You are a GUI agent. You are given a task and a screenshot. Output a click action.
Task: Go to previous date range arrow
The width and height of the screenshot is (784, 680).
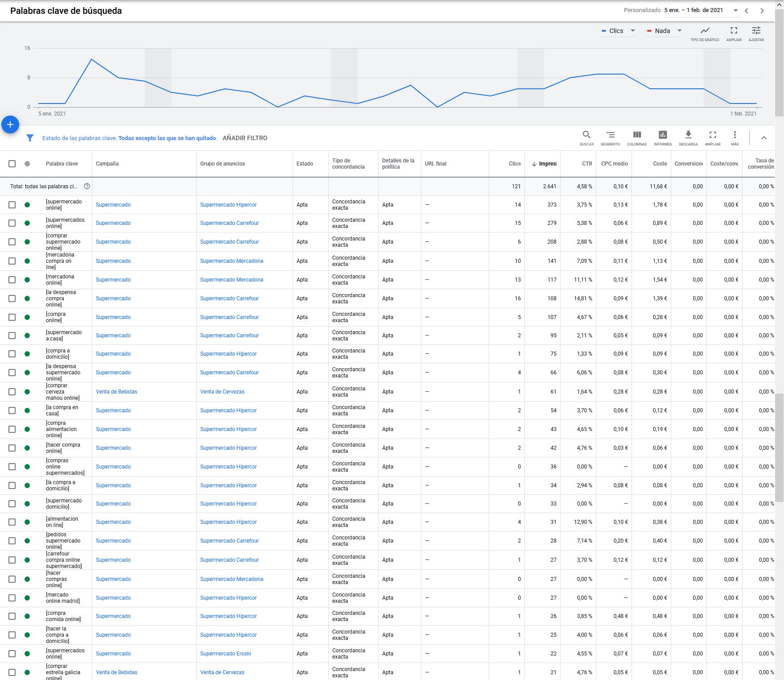(747, 11)
